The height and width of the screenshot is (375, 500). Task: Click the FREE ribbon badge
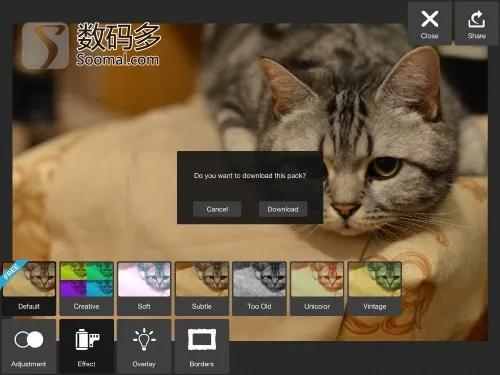(13, 273)
